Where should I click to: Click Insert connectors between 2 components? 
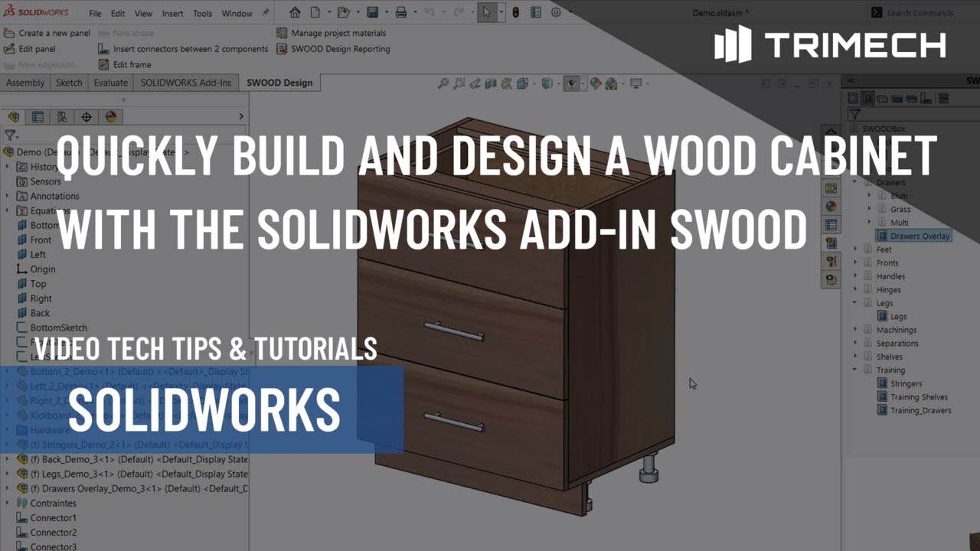tap(183, 49)
